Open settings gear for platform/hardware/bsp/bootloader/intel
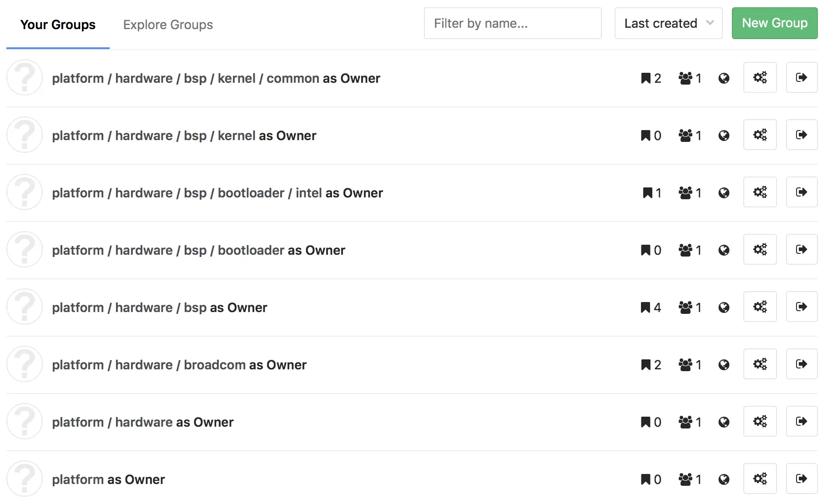The image size is (827, 504). 760,192
